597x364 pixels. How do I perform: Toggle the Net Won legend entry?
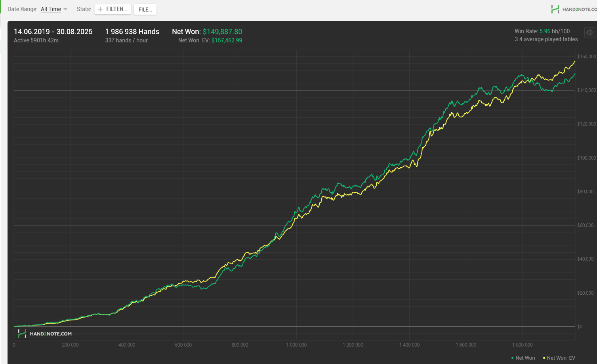(523, 358)
